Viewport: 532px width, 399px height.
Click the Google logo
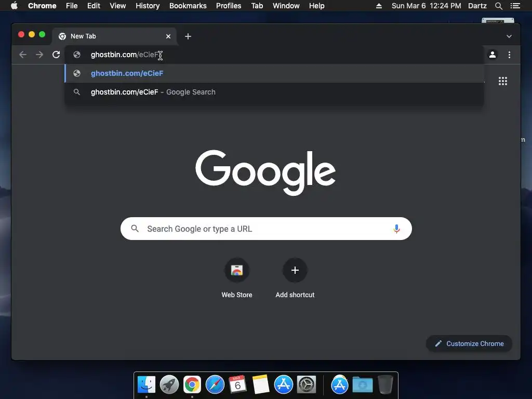265,172
